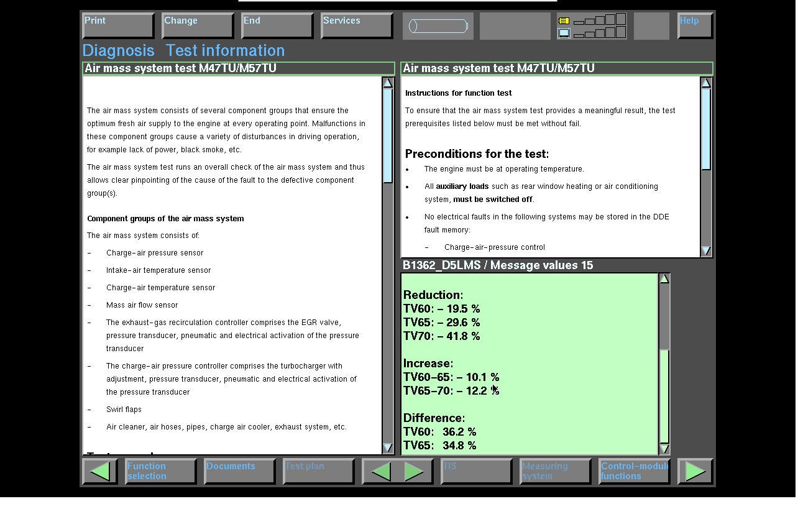The width and height of the screenshot is (798, 532).
Task: Click 'Component groups of the air mass system'
Action: [x=165, y=219]
